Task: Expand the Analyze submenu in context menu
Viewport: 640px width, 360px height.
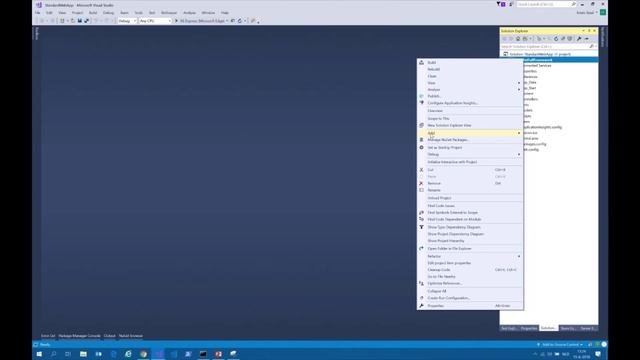Action: pyautogui.click(x=470, y=89)
